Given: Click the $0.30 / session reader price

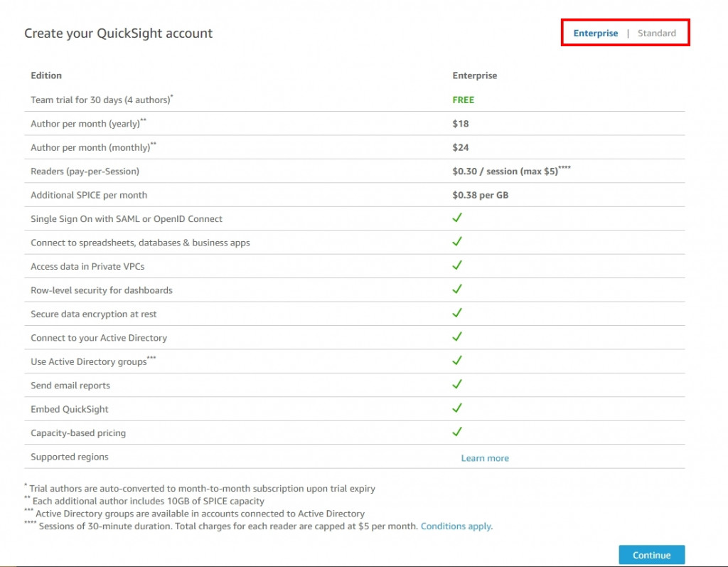Looking at the screenshot, I should pyautogui.click(x=512, y=171).
